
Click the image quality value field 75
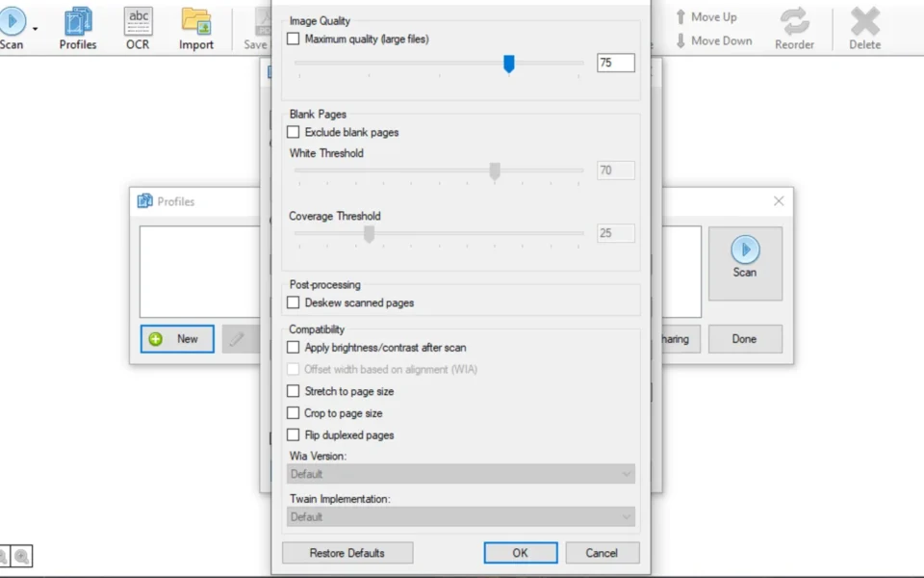coord(615,63)
